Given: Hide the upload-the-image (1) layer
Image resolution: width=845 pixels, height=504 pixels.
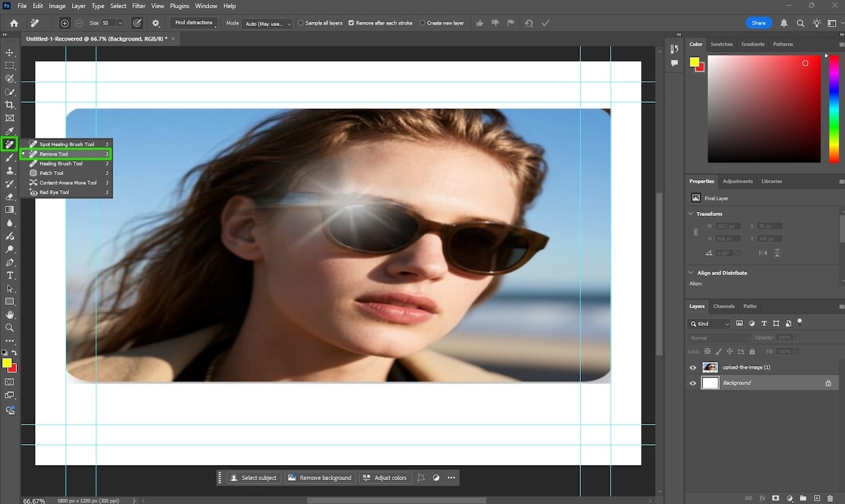Looking at the screenshot, I should (x=693, y=367).
